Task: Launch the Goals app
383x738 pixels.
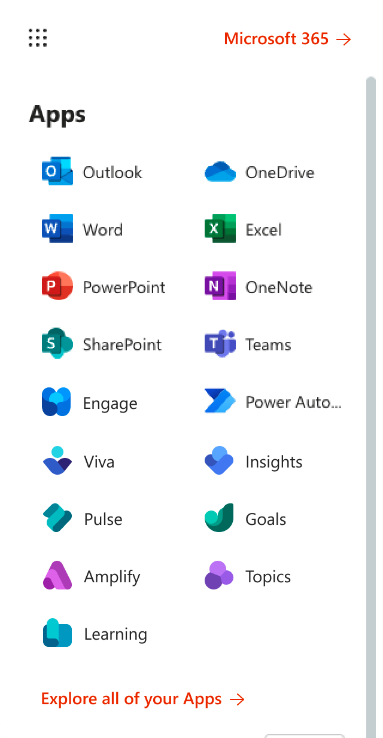Action: [246, 518]
